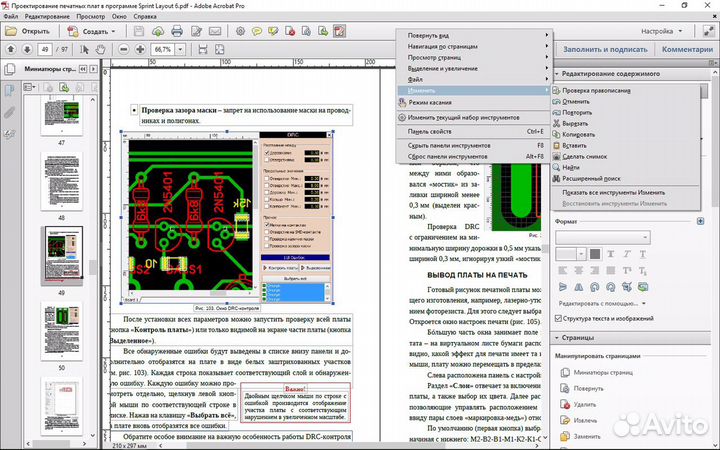Open the attachments paperclip panel
The height and width of the screenshot is (450, 720).
[9, 112]
